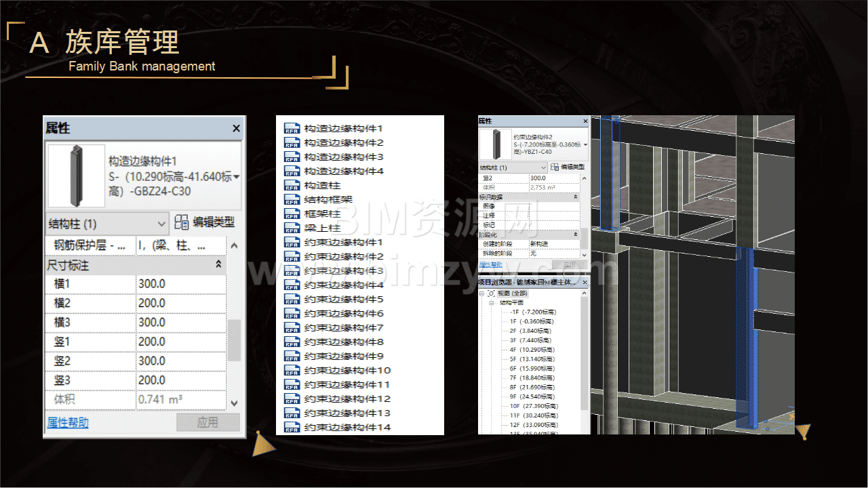Screen dimensions: 868x488
Task: Click the 竖3 value field 200.0
Action: pyautogui.click(x=180, y=380)
